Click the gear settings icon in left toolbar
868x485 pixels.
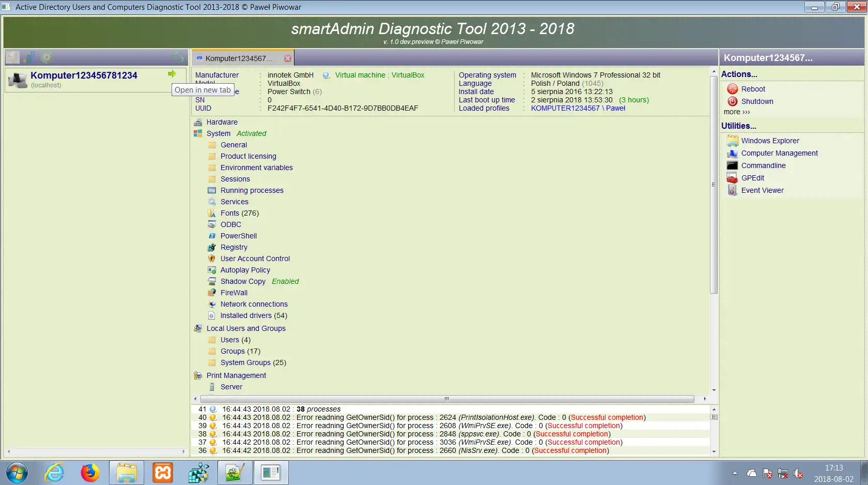(46, 57)
